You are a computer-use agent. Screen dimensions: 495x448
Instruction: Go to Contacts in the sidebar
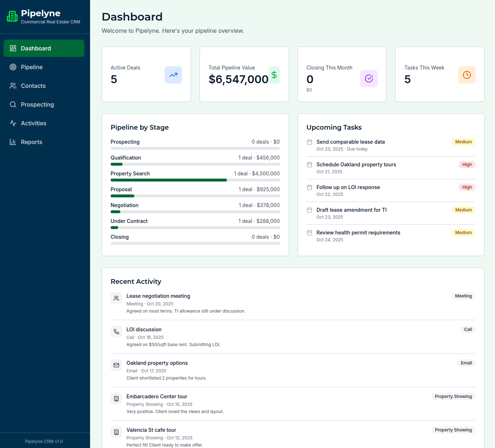(33, 86)
